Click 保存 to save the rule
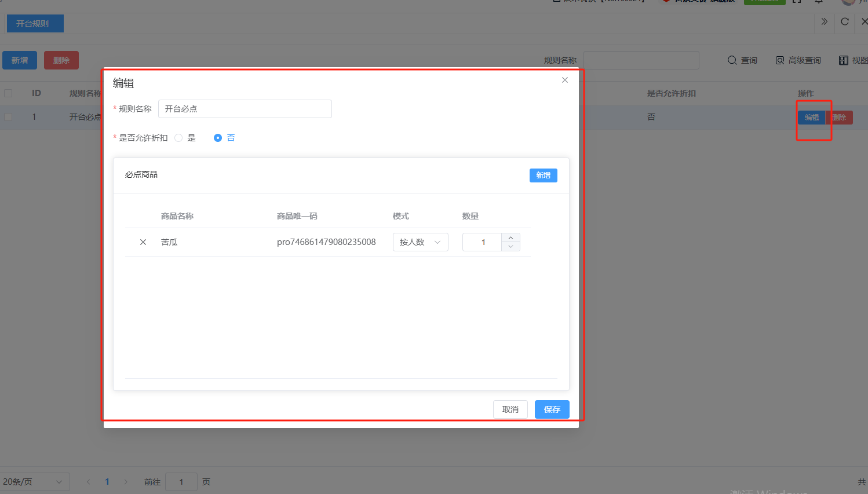 tap(552, 409)
